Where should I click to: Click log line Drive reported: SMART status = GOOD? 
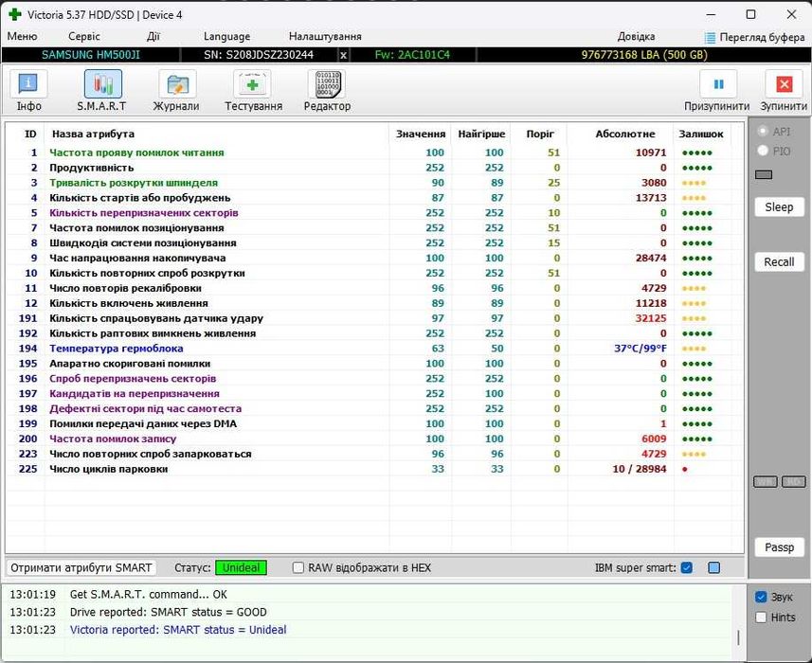coord(168,612)
